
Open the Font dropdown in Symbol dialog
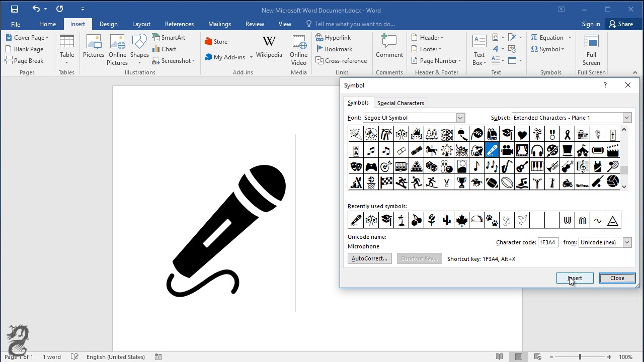(x=460, y=118)
